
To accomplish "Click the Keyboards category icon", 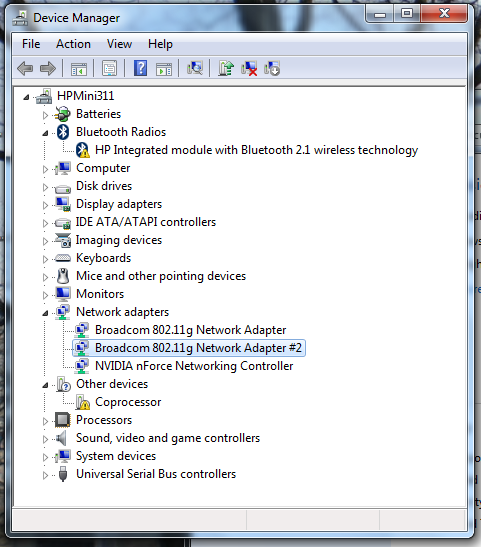I will 63,258.
